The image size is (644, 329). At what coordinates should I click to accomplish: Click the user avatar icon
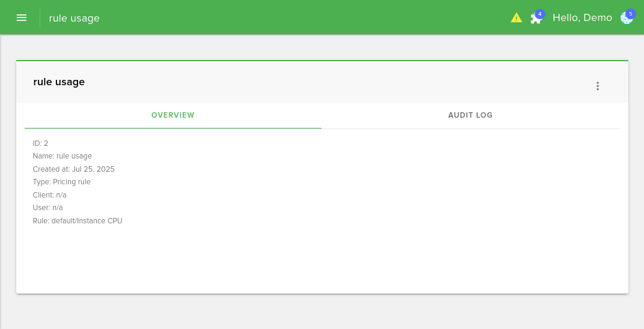(x=626, y=19)
